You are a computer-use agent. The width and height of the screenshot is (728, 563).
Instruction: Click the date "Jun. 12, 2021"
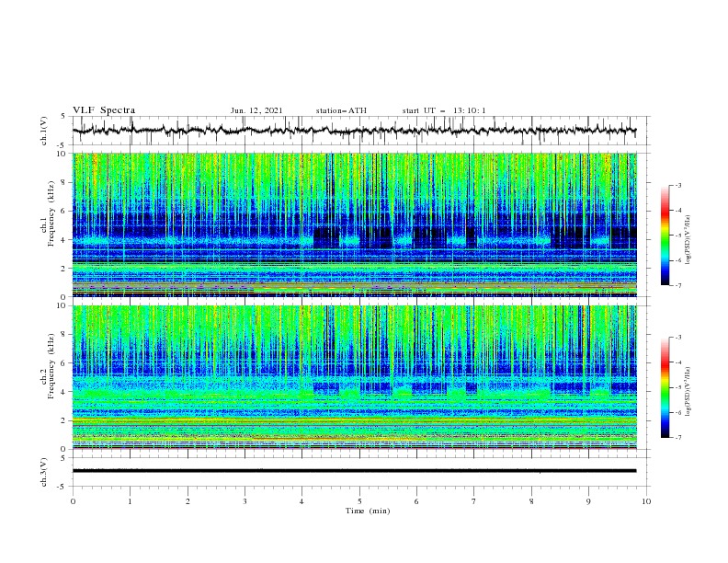point(256,110)
